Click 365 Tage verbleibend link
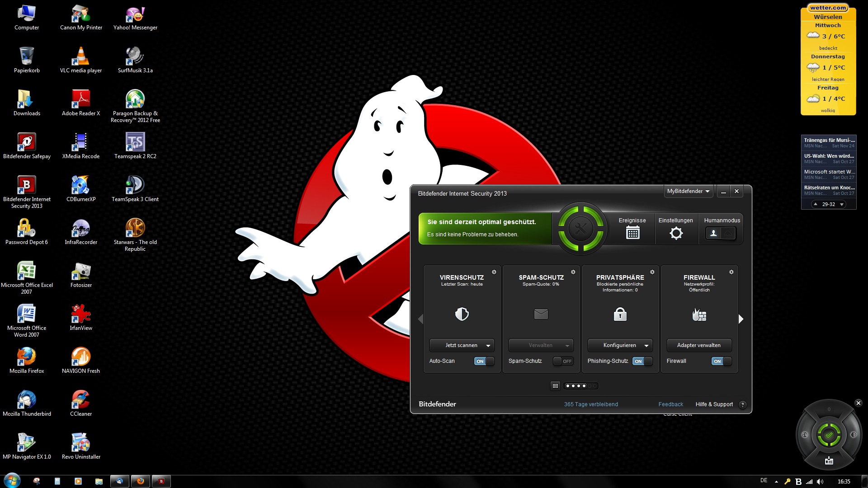868x488 pixels. [591, 404]
